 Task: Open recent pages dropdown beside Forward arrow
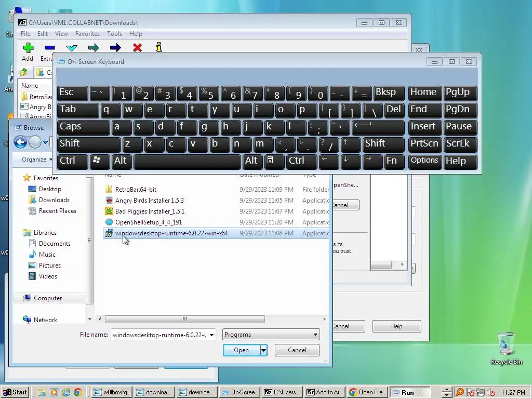pyautogui.click(x=45, y=142)
